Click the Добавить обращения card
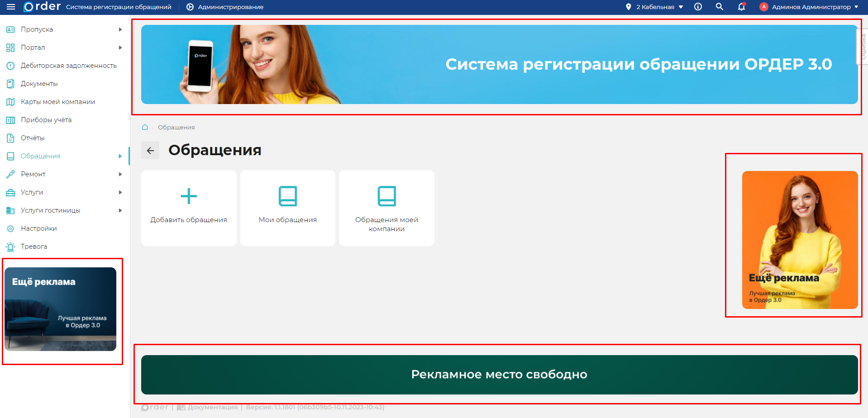This screenshot has height=418, width=868. [x=189, y=208]
